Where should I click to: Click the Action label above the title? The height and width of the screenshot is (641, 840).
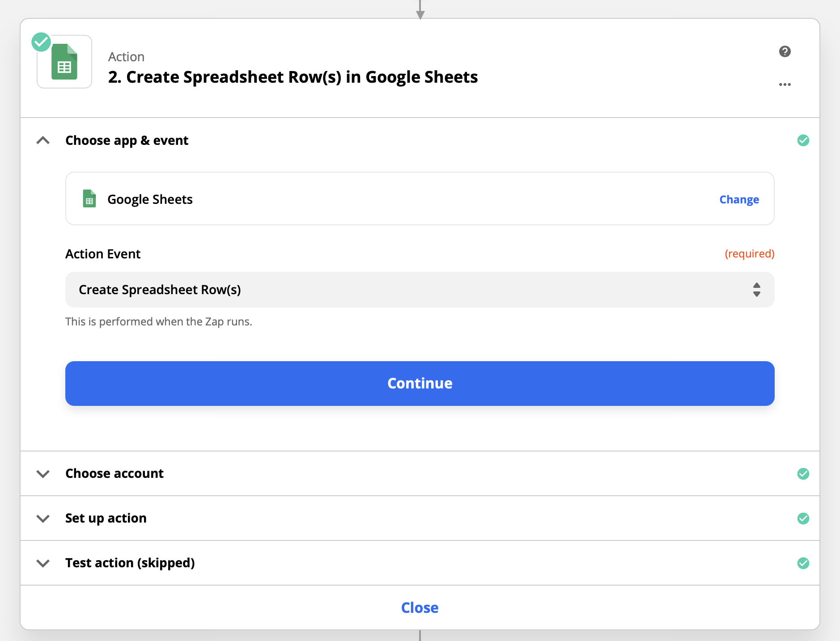[x=126, y=57]
